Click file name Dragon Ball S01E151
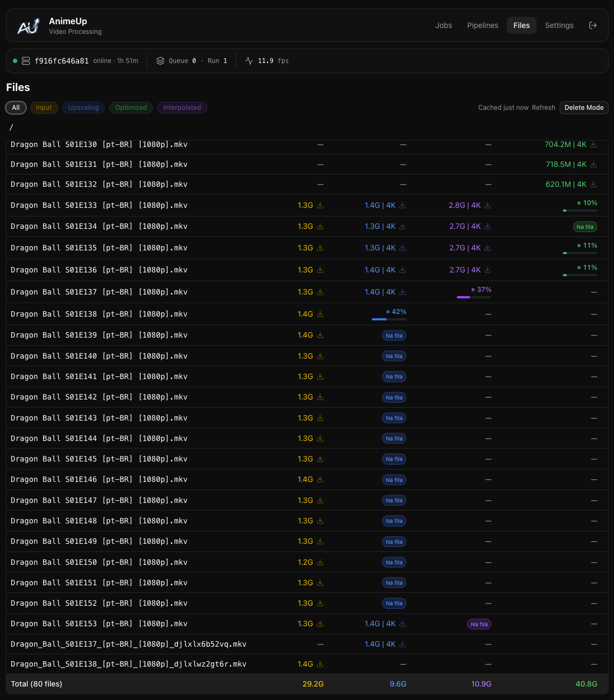 [x=99, y=583]
